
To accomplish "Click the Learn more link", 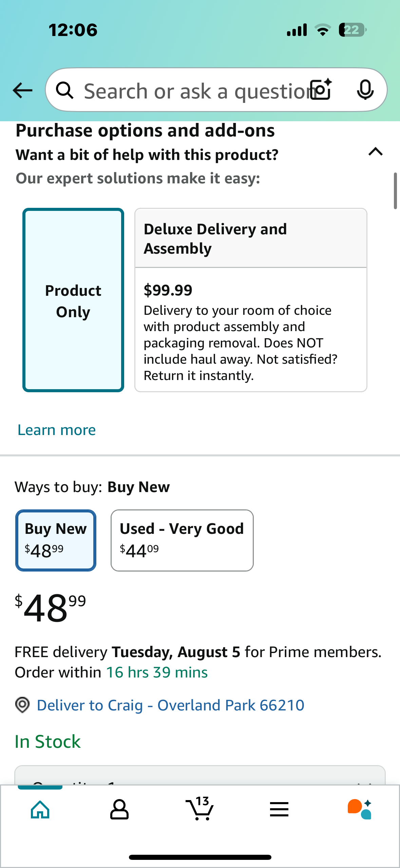I will click(x=57, y=430).
